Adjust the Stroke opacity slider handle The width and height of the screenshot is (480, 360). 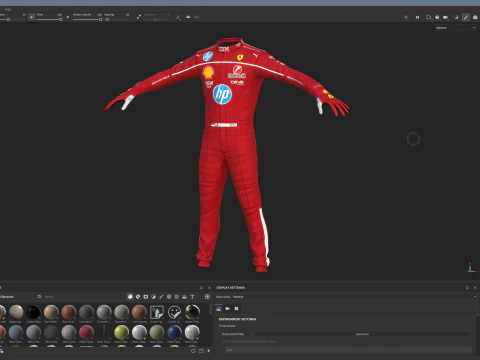click(x=100, y=19)
